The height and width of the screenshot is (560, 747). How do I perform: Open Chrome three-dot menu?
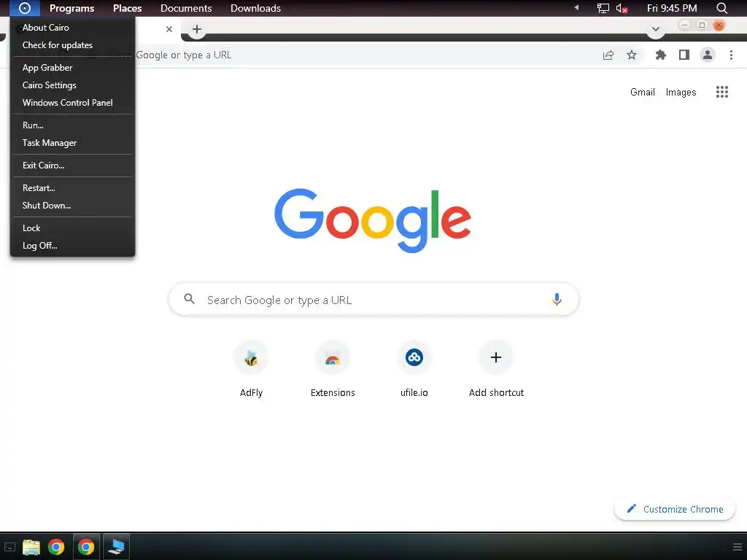pyautogui.click(x=731, y=55)
